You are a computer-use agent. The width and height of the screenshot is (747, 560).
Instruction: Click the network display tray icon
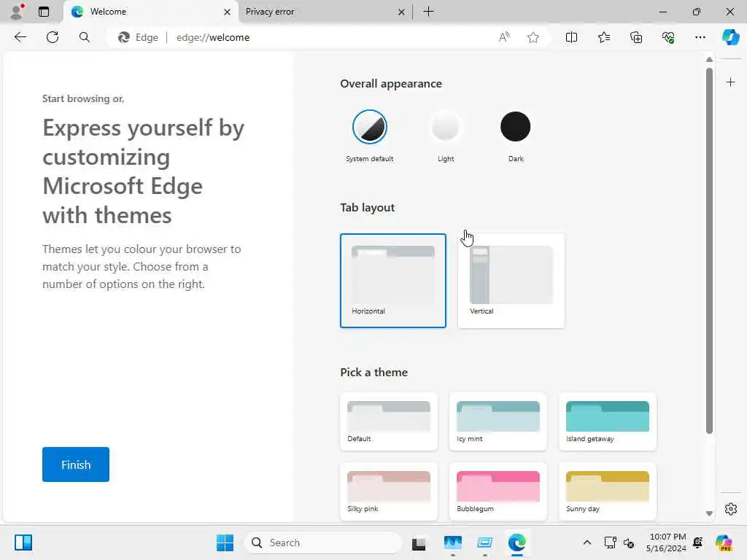coord(610,542)
